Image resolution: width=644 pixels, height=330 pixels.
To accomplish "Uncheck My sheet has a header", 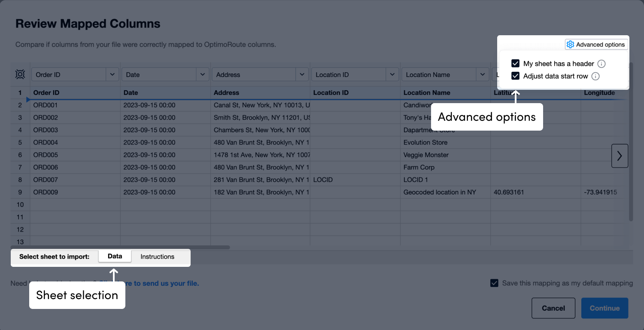I will tap(515, 63).
